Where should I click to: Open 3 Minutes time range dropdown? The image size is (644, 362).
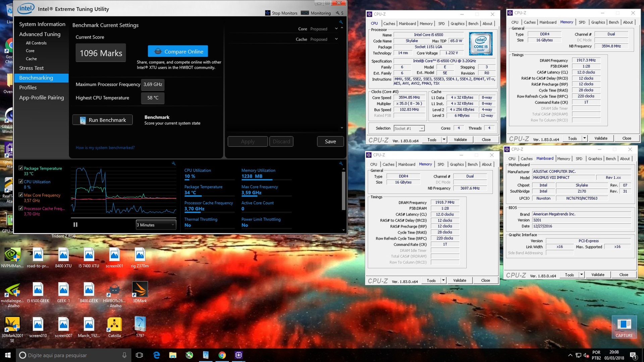pyautogui.click(x=156, y=225)
